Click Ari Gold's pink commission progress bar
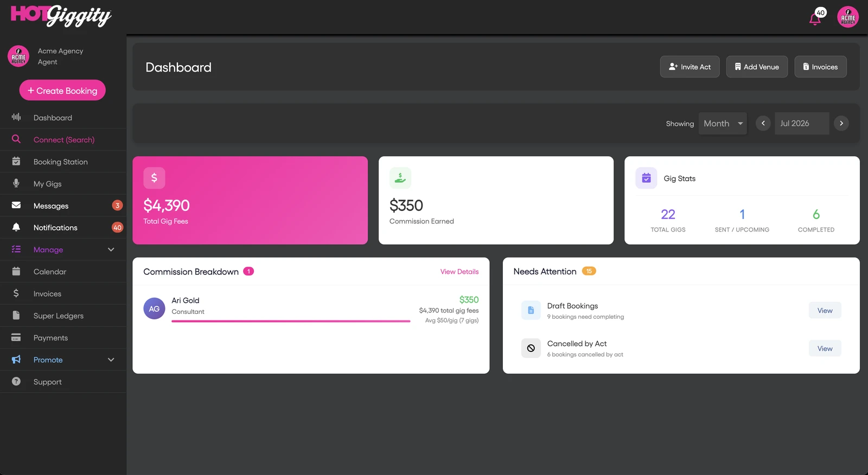Viewport: 868px width, 475px height. pyautogui.click(x=291, y=321)
